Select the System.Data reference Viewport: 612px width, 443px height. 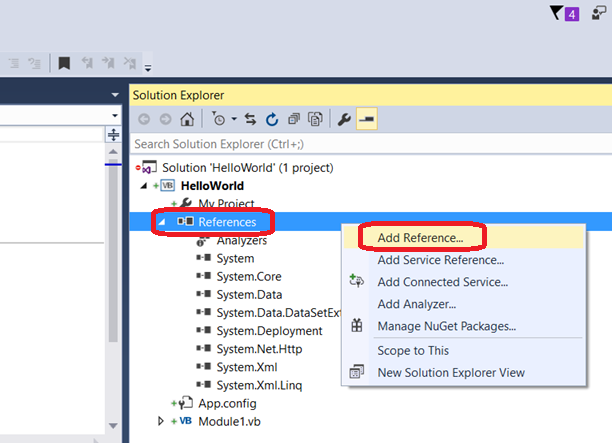coord(249,295)
